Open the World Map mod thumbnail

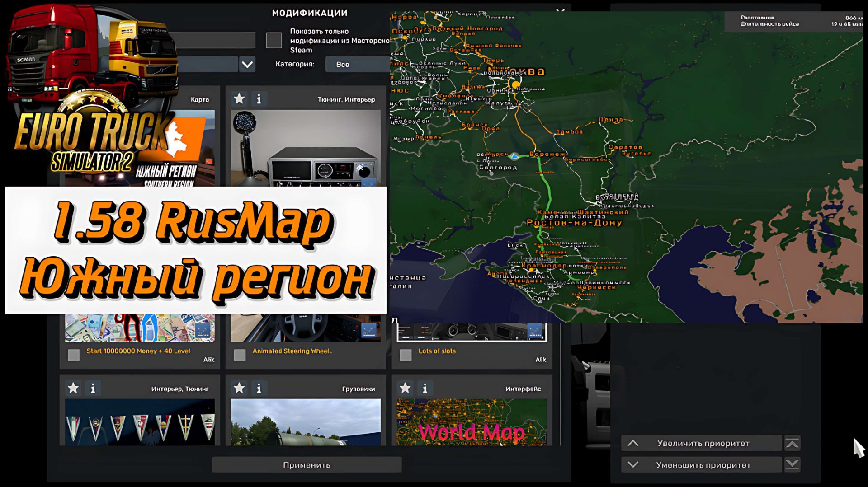coord(472,422)
